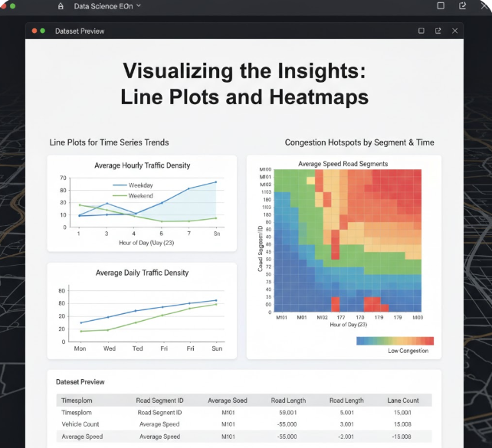This screenshot has width=492, height=448.
Task: Click the outer window share icon
Action: (x=463, y=5)
